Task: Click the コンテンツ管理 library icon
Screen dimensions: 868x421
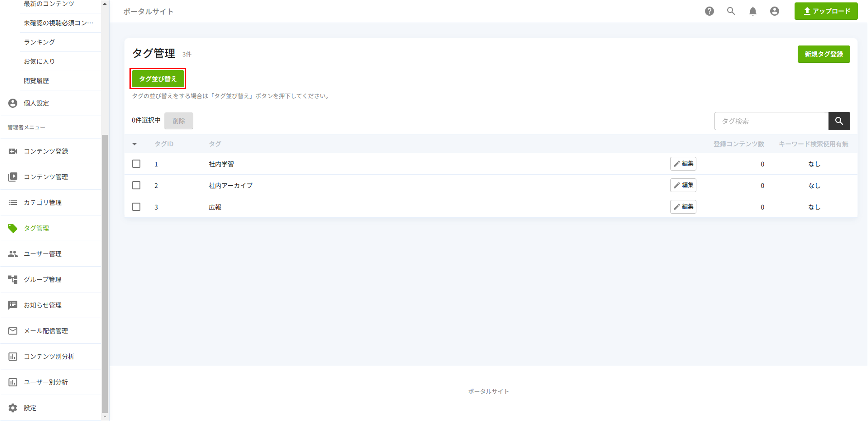Action: (13, 177)
